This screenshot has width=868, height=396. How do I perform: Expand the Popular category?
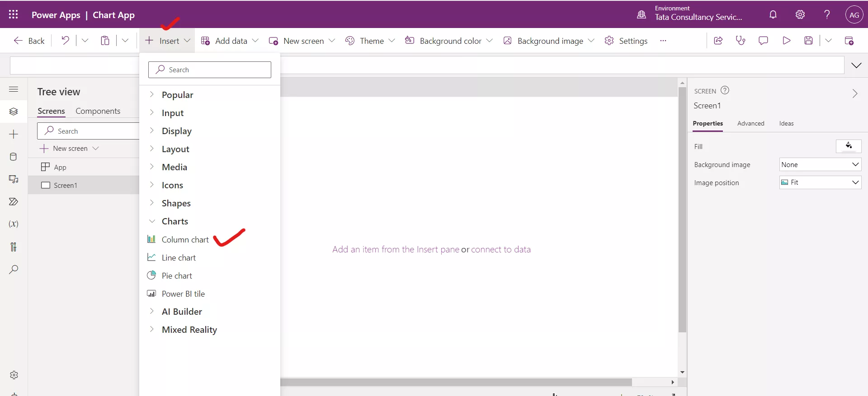152,94
